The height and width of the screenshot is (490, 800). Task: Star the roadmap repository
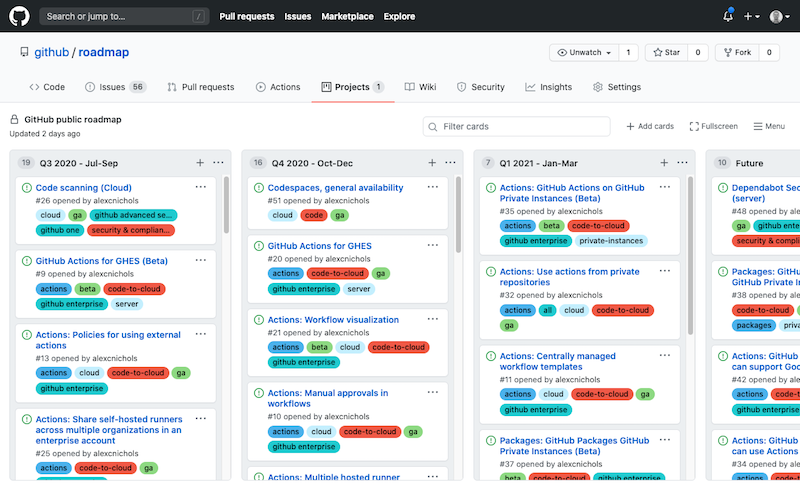[x=664, y=52]
